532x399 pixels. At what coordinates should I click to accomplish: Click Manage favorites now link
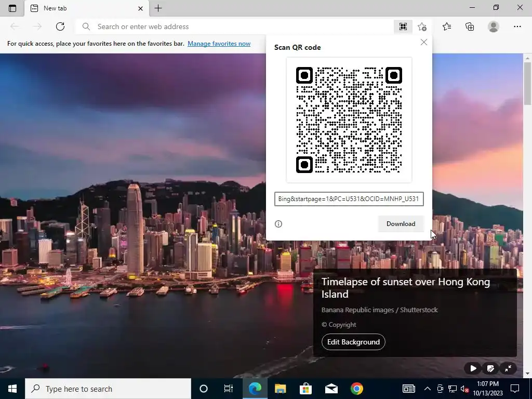point(219,44)
